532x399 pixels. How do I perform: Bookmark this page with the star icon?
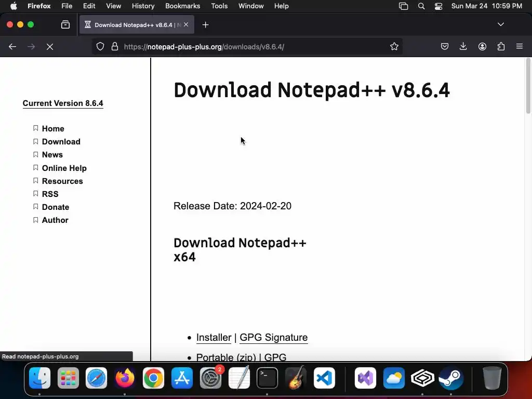tap(394, 46)
